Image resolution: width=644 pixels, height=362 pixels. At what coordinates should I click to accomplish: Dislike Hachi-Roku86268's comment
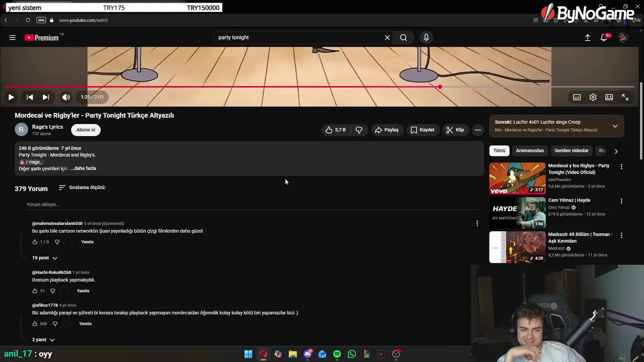click(52, 291)
